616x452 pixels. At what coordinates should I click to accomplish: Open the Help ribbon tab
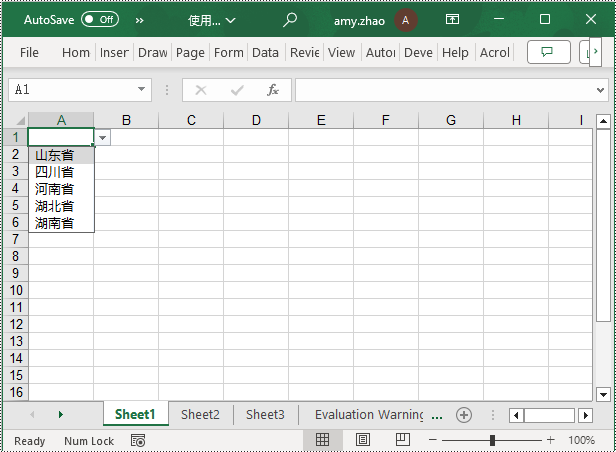click(x=455, y=53)
